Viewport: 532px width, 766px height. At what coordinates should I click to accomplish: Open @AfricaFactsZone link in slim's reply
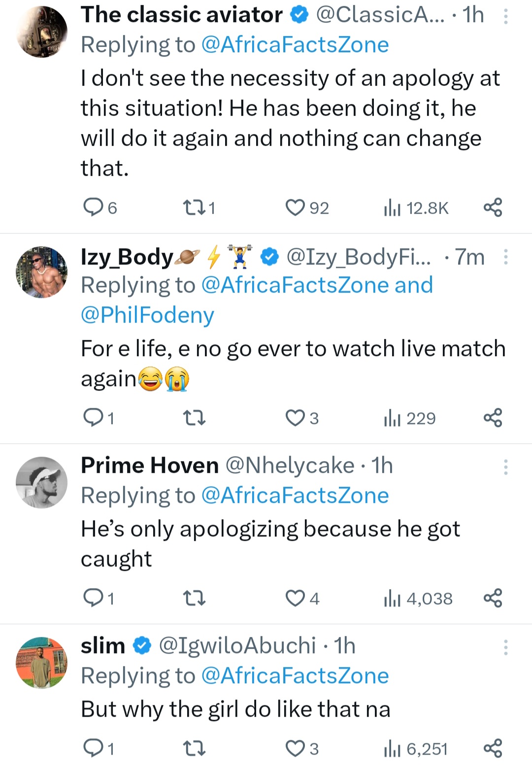click(x=295, y=676)
